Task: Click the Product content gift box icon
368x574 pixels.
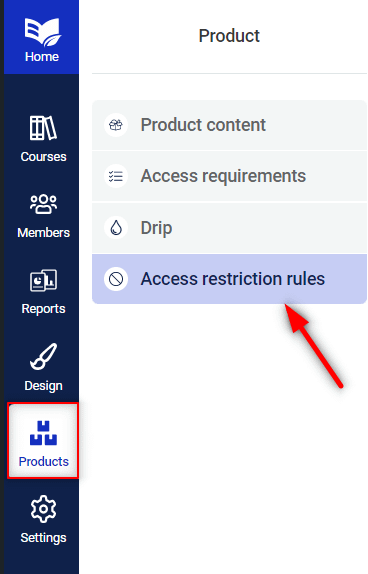Action: pyautogui.click(x=116, y=125)
